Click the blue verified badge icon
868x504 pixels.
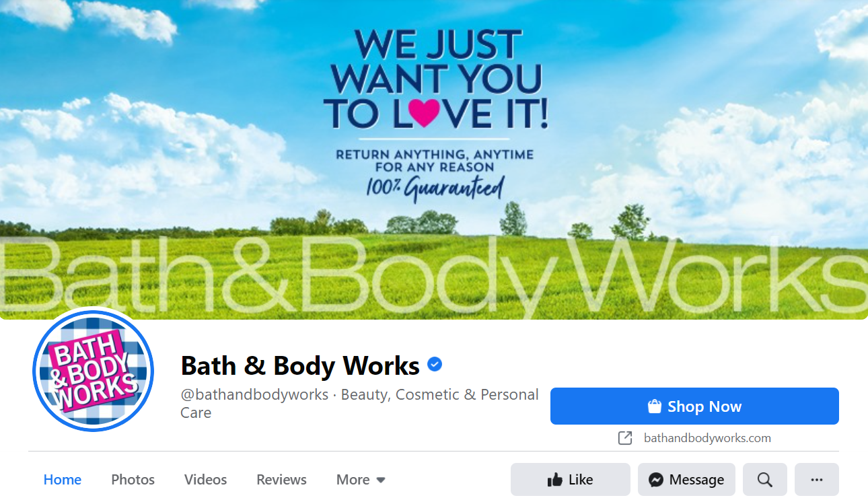tap(435, 365)
